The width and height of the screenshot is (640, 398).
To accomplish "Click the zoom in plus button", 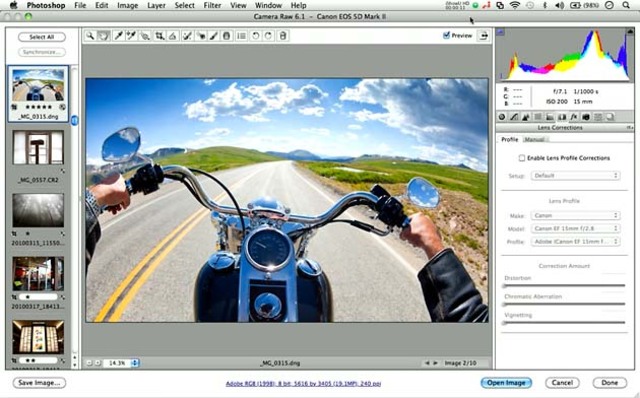I will 98,362.
